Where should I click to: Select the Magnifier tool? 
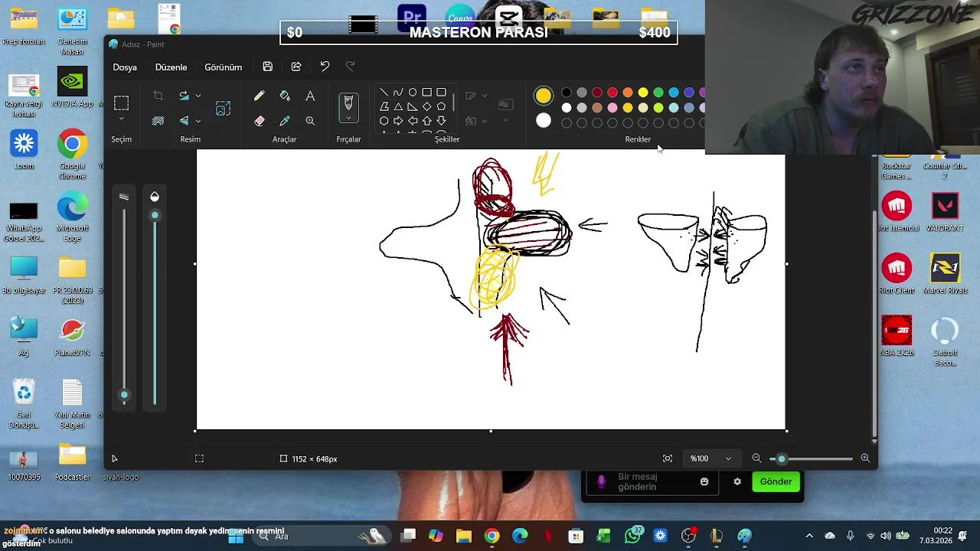point(310,121)
